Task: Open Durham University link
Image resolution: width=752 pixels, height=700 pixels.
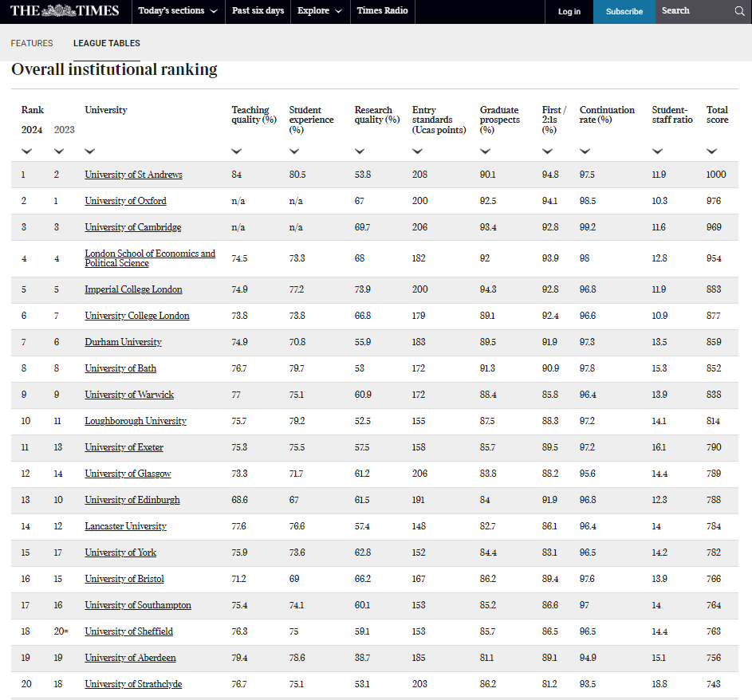Action: point(124,342)
